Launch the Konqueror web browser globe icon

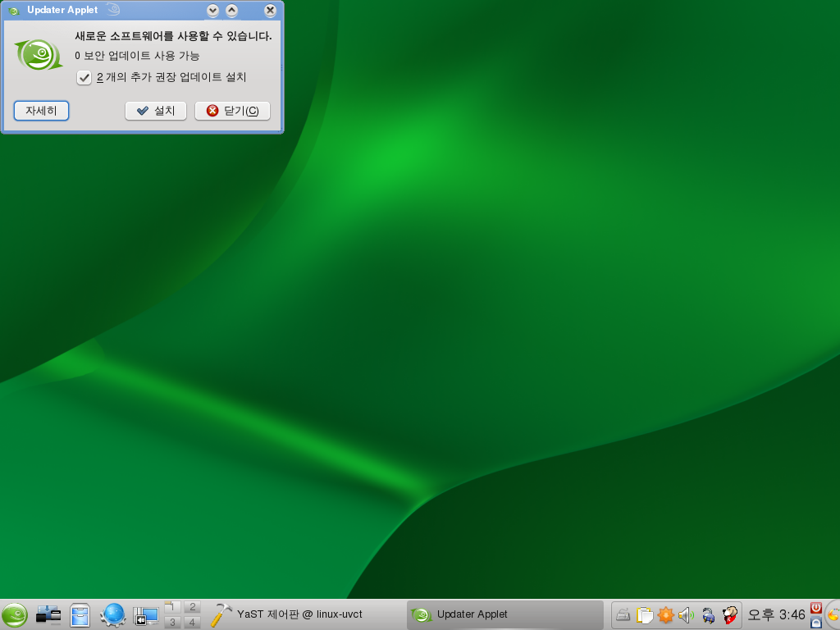coord(112,615)
